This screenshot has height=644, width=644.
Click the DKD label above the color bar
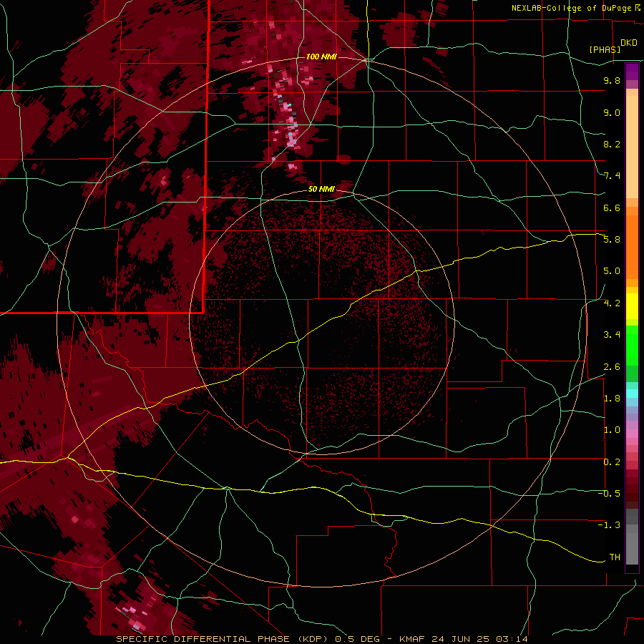[629, 43]
